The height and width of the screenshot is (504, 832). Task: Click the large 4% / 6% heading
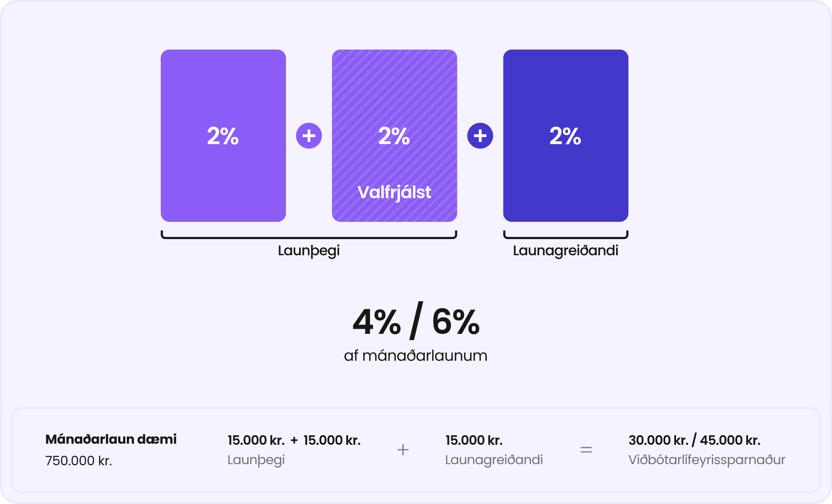point(416,322)
